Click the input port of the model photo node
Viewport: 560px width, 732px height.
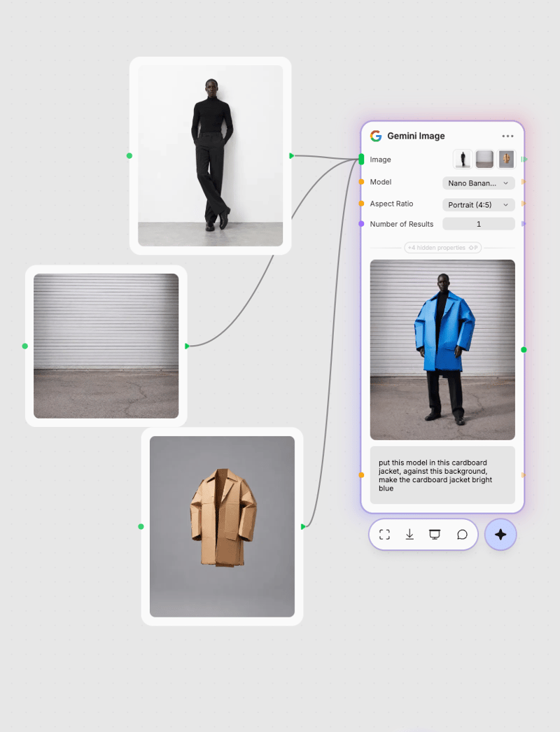click(129, 156)
